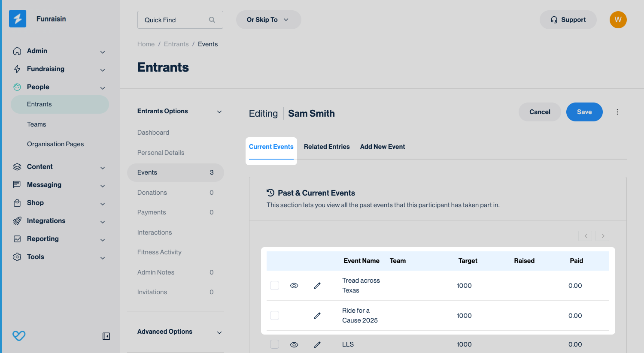
Task: Open the W user avatar menu
Action: coord(618,20)
